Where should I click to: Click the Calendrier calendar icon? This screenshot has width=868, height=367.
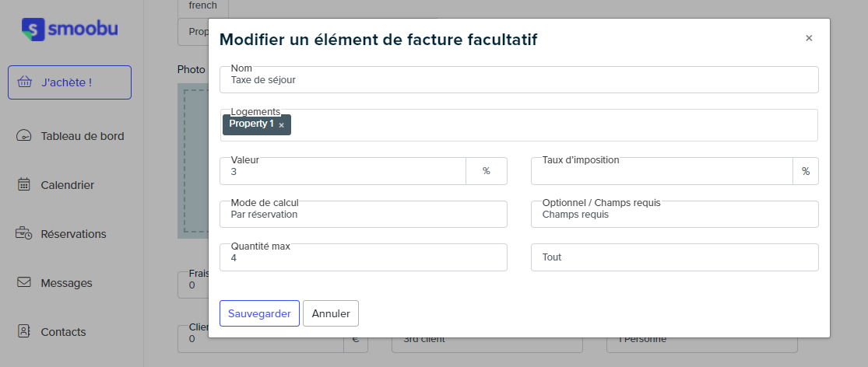coord(24,184)
